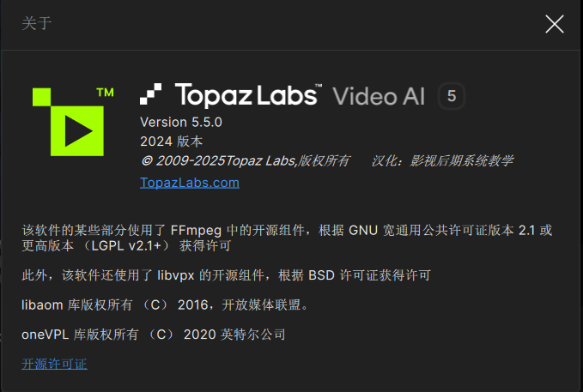Click the FFmpeg LGPL license paragraph
This screenshot has height=392, width=583.
tap(287, 238)
